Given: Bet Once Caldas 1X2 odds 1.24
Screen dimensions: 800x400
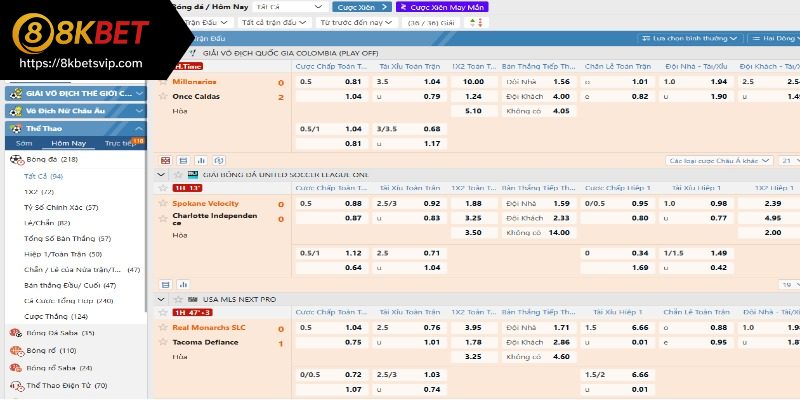Looking at the screenshot, I should click(474, 96).
